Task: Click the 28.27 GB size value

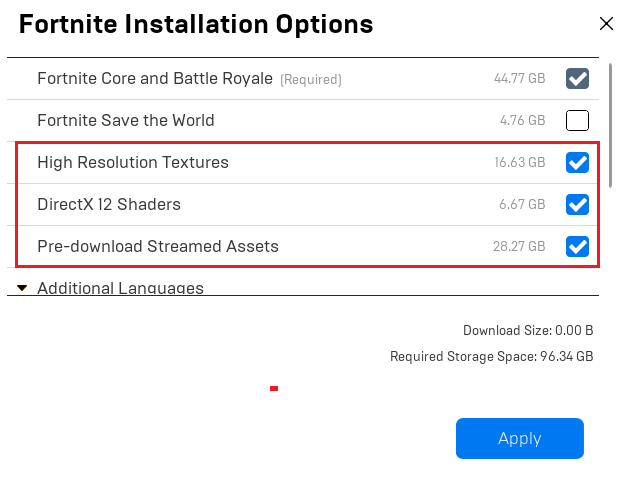Action: (519, 246)
